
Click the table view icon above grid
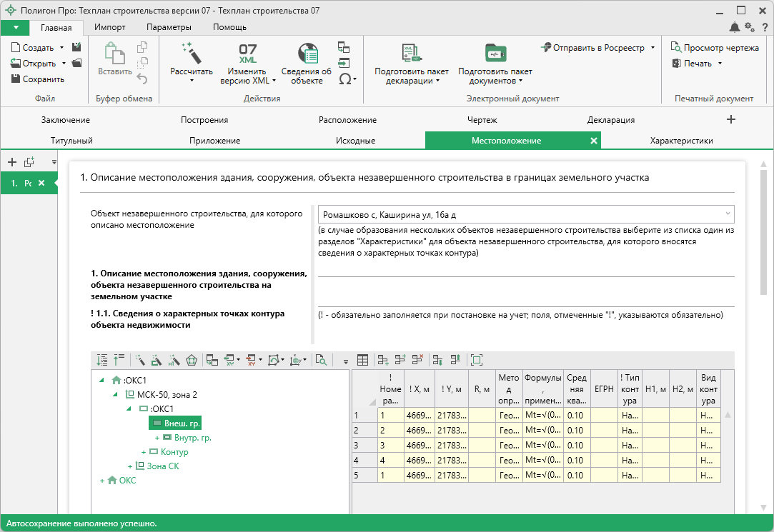(363, 361)
